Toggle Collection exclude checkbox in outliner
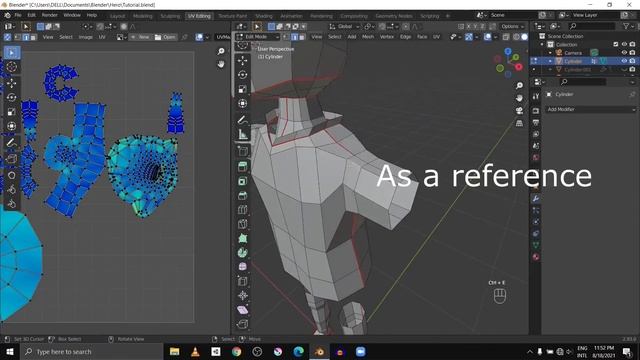The width and height of the screenshot is (640, 360). (616, 44)
